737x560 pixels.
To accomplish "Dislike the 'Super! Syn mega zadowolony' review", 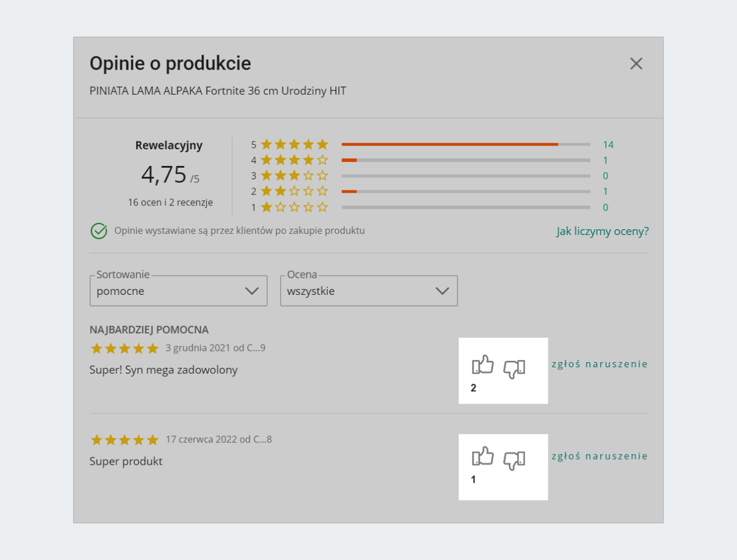I will 514,368.
